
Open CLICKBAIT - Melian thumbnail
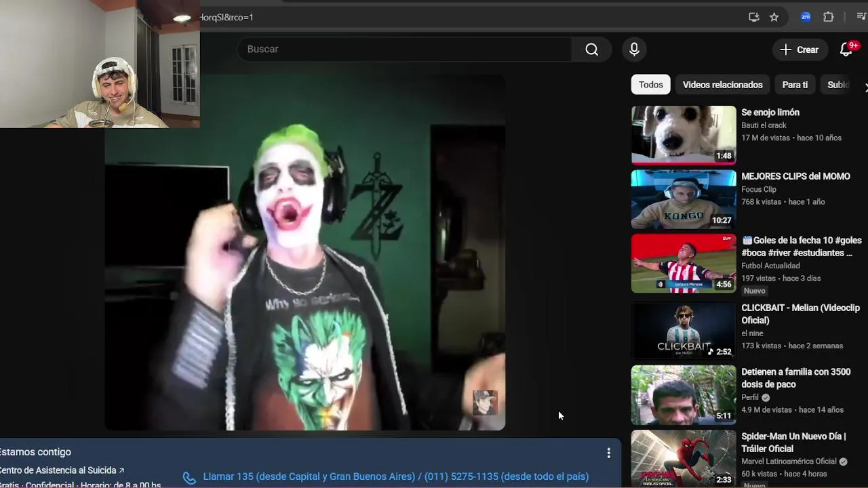684,330
